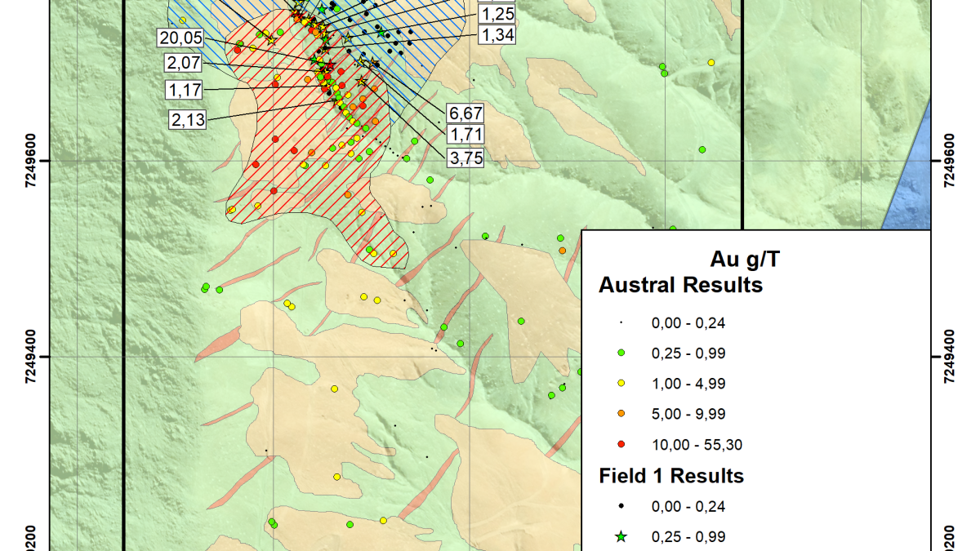Click the orange circle symbol for 5,00 - 9,99
This screenshot has width=980, height=551.
621,414
